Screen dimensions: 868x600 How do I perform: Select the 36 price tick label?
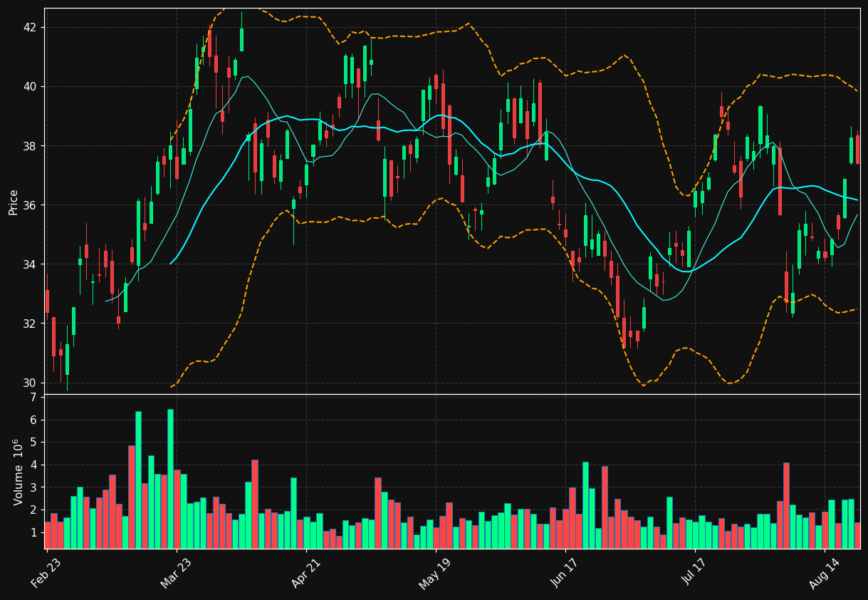(x=29, y=205)
